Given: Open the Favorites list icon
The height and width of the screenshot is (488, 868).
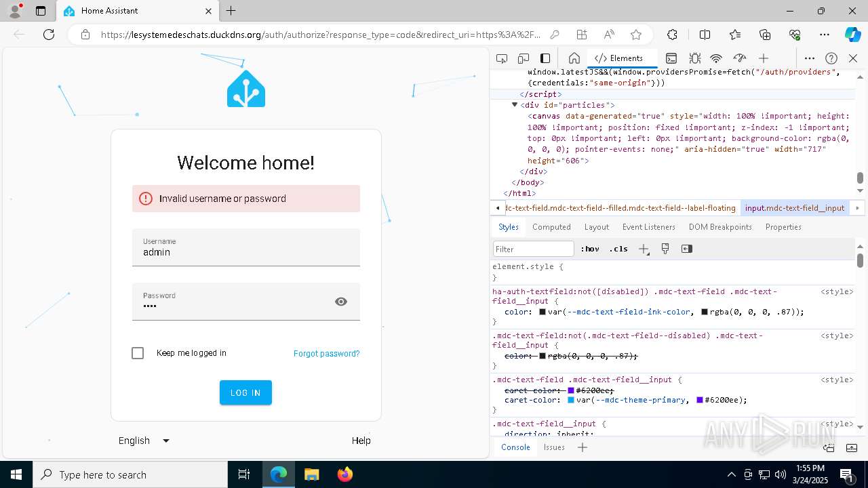Looking at the screenshot, I should point(735,35).
